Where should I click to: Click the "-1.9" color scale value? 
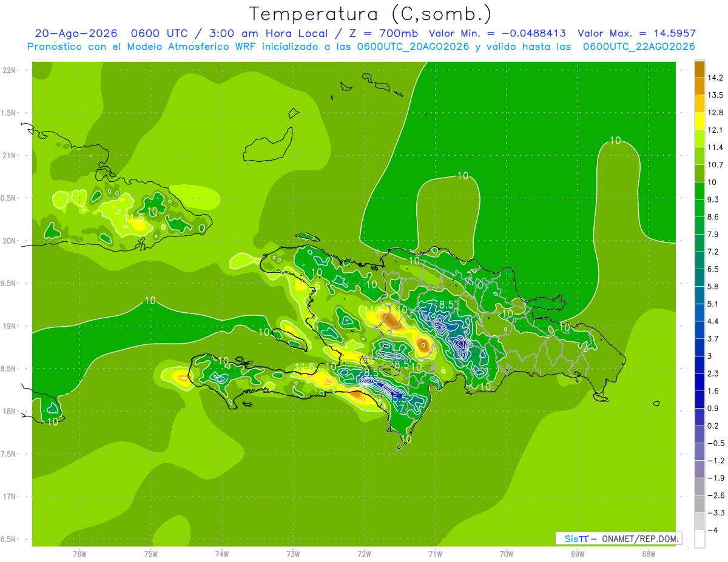tap(715, 478)
